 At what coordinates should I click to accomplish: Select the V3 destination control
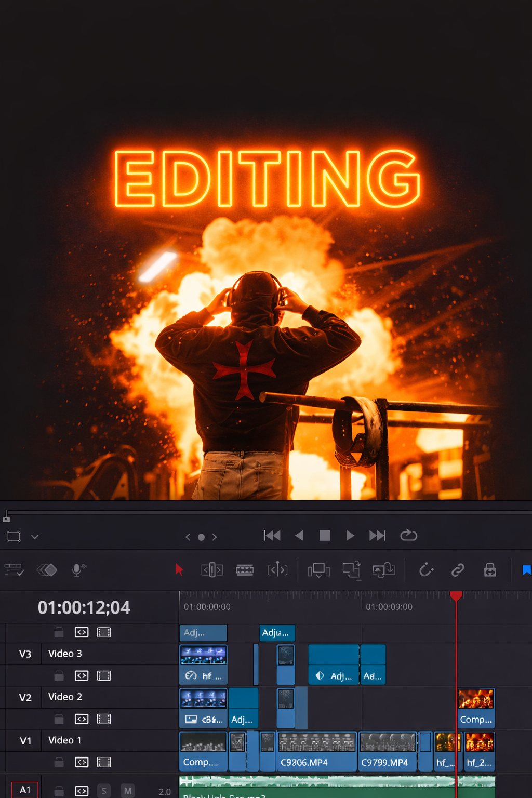click(25, 654)
